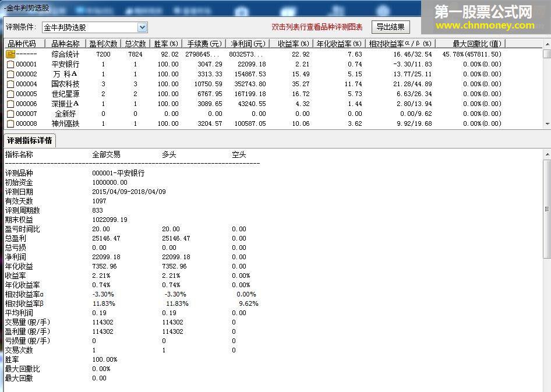Click the 胜率 value 100.00% in details
The height and width of the screenshot is (392, 551).
[x=105, y=360]
